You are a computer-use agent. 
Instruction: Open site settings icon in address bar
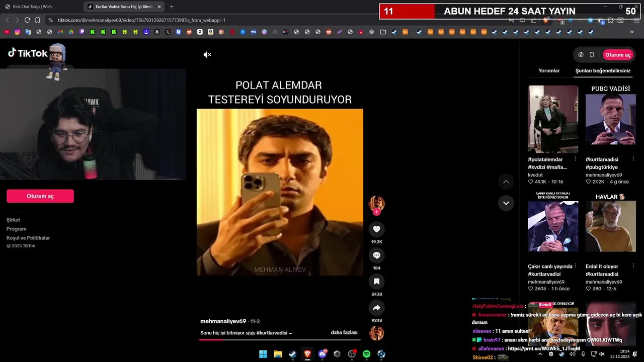[50, 20]
